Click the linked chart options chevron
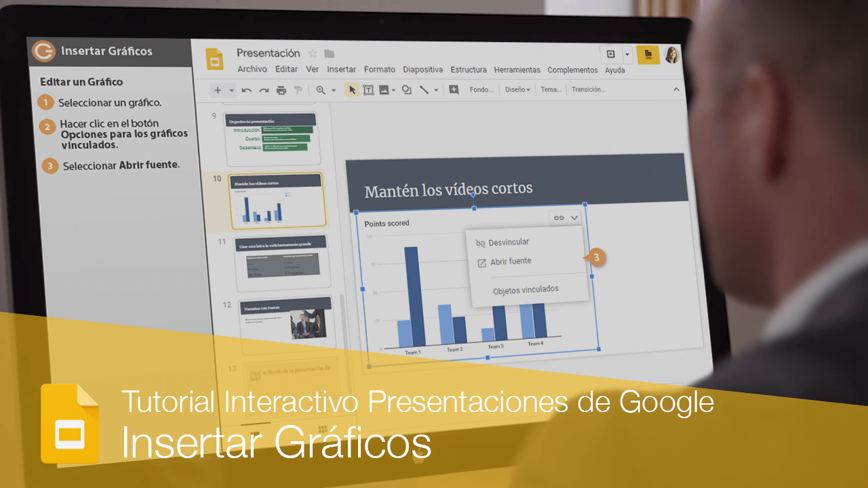The image size is (868, 488). pos(574,218)
